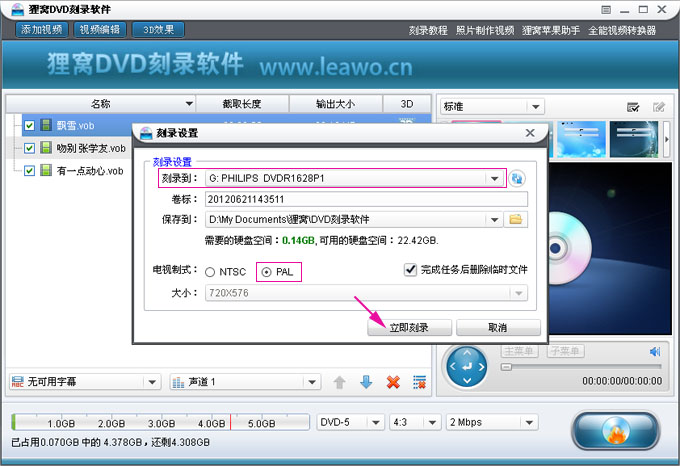Viewport: 680px width, 466px height.
Task: Click the move up arrow icon
Action: tap(340, 382)
